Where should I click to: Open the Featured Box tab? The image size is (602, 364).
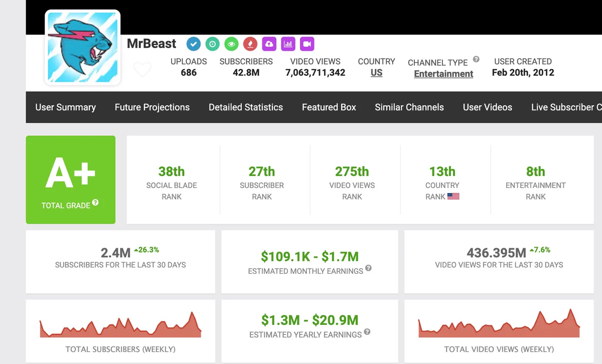(329, 107)
